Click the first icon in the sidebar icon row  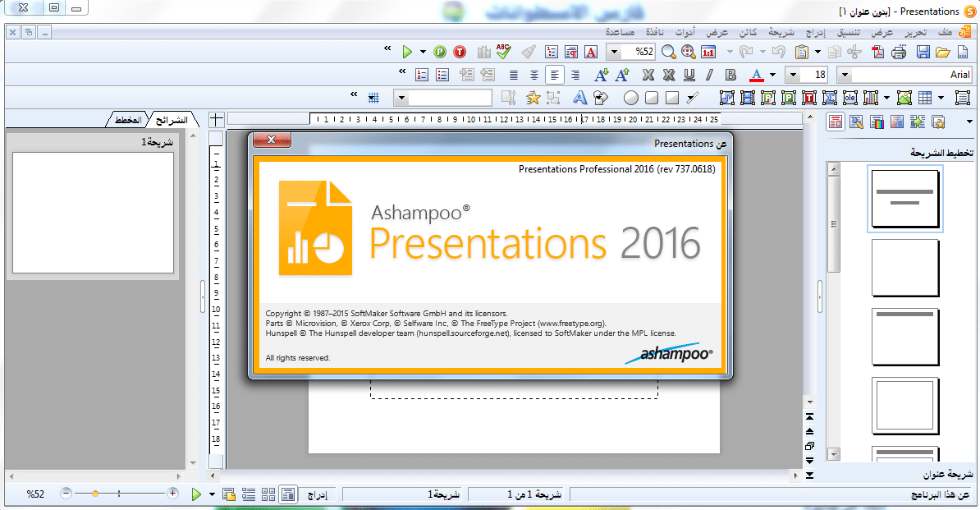tap(836, 122)
